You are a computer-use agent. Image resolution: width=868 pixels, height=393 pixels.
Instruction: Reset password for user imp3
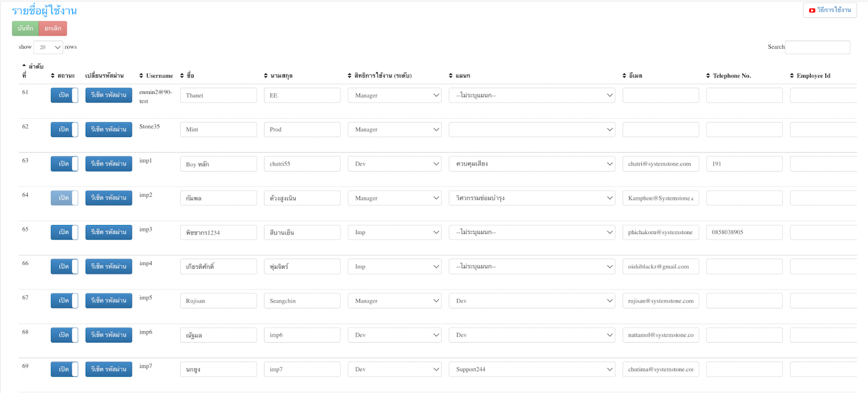[108, 232]
